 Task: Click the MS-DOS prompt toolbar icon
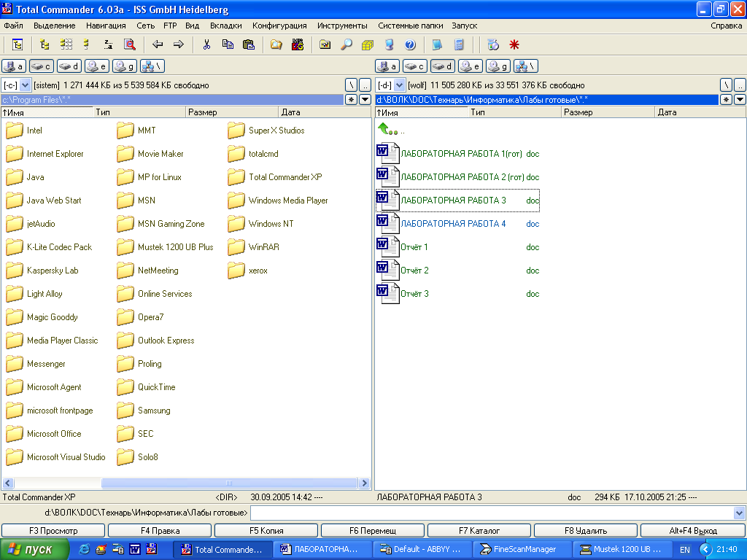tap(298, 44)
